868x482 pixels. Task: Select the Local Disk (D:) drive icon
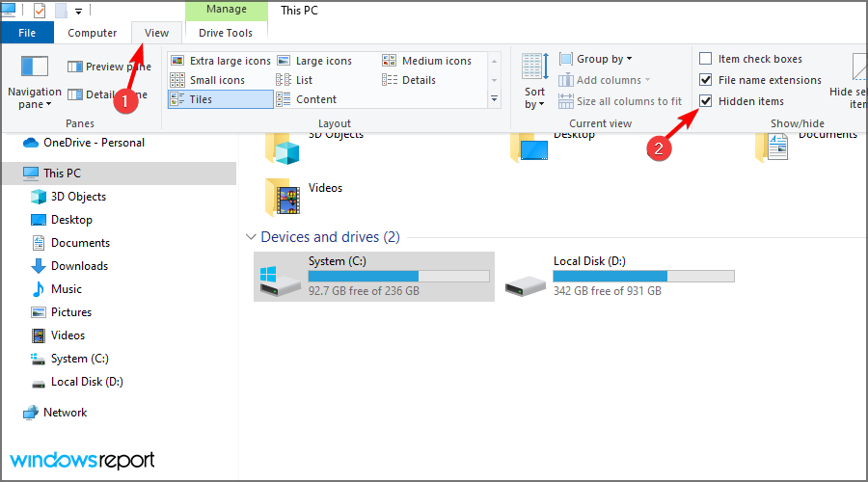[x=526, y=286]
